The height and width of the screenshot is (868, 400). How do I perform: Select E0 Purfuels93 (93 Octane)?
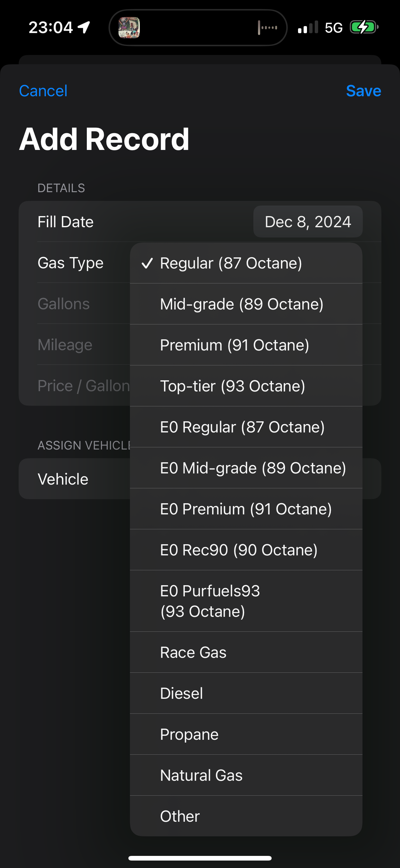(x=246, y=601)
